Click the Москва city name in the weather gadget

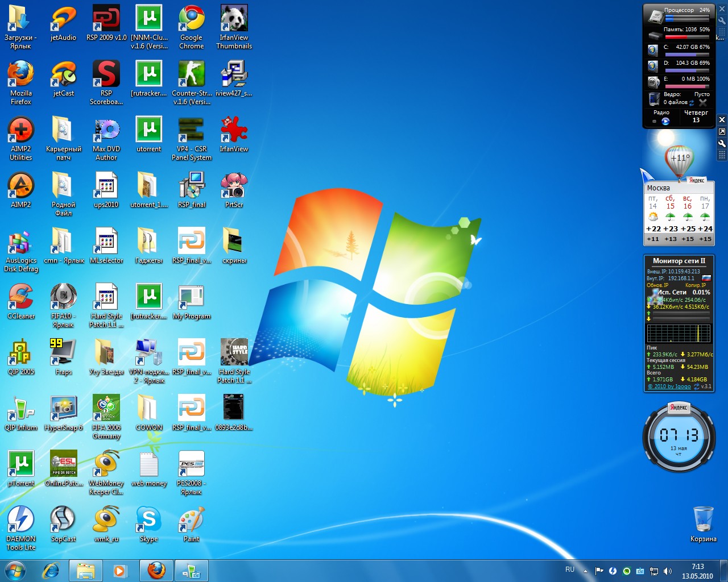pyautogui.click(x=658, y=188)
